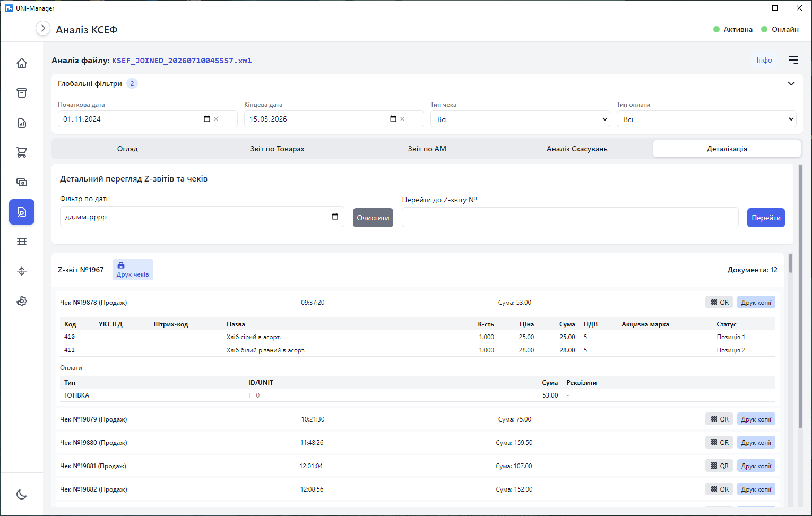The image size is (812, 516).
Task: Open the settings gear sidebar icon
Action: coord(22,301)
